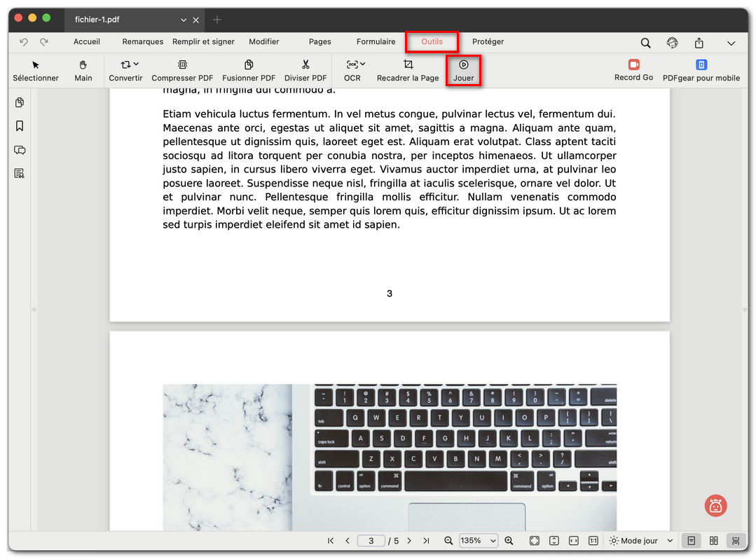The width and height of the screenshot is (756, 559).
Task: Switch to the Protéger tab
Action: coord(488,41)
